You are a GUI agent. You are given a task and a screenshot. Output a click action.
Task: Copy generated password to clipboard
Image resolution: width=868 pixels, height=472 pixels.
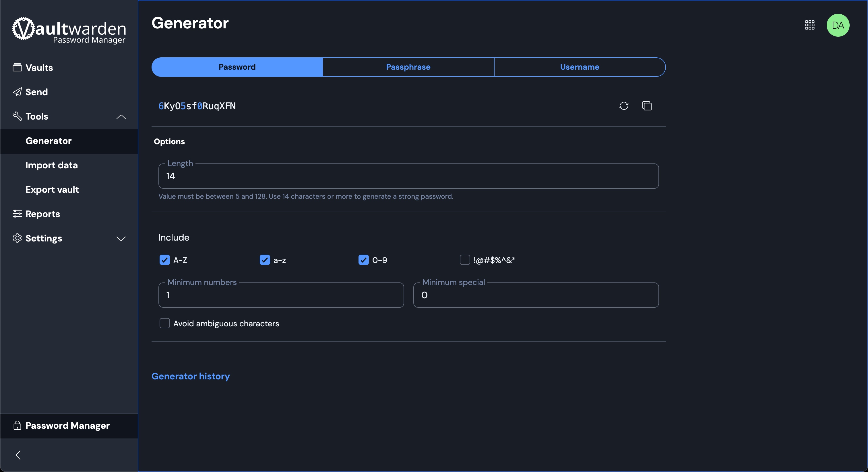tap(647, 106)
